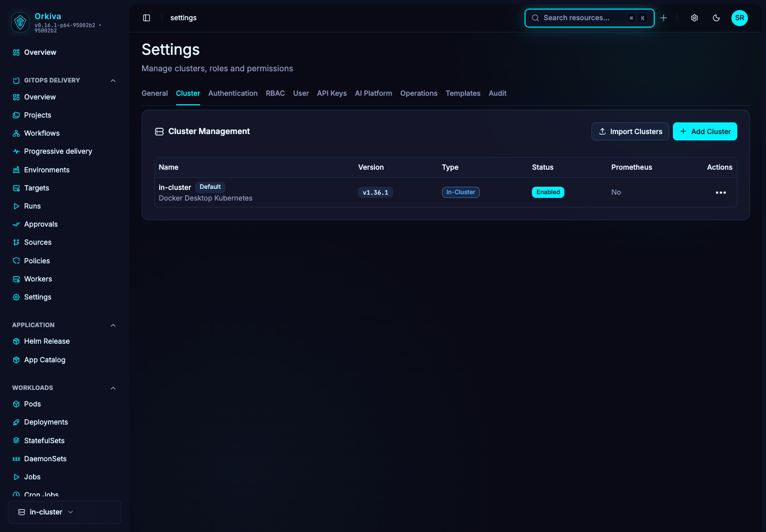Go to Progressive delivery
This screenshot has width=766, height=532.
point(64,151)
